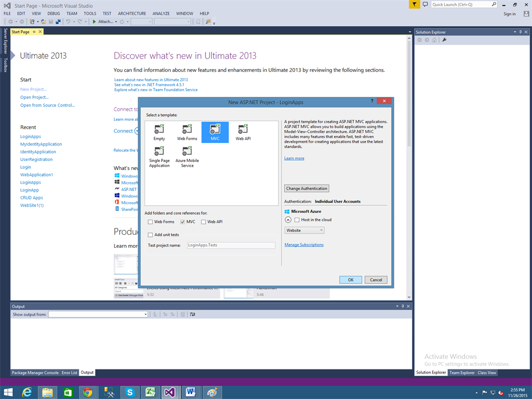Open Word from taskbar
532x399 pixels.
tap(190, 393)
